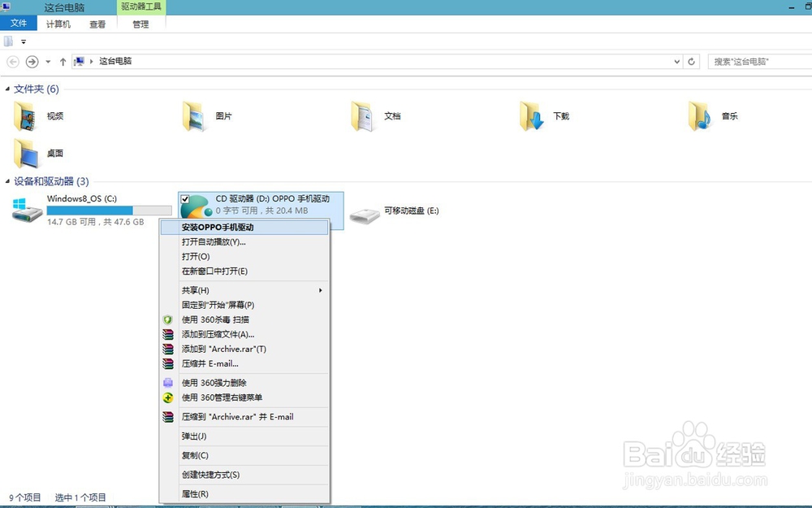This screenshot has height=508, width=812.
Task: Click the window icon in the title bar
Action: pos(6,7)
